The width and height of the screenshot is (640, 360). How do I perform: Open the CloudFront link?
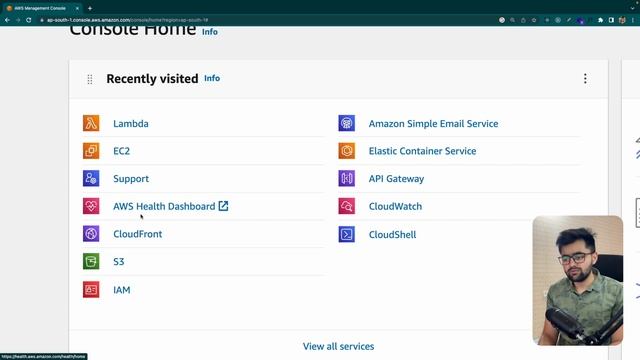pos(138,234)
